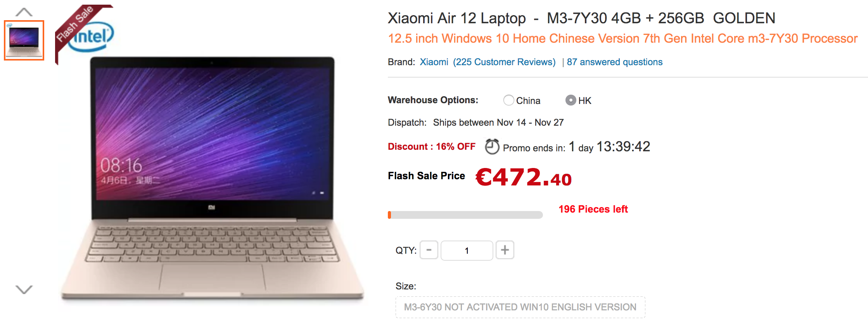Open the Xiaomi brand link

tap(434, 62)
